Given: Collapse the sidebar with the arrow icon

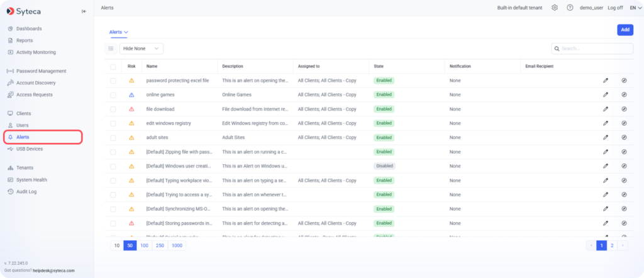Looking at the screenshot, I should point(84,11).
